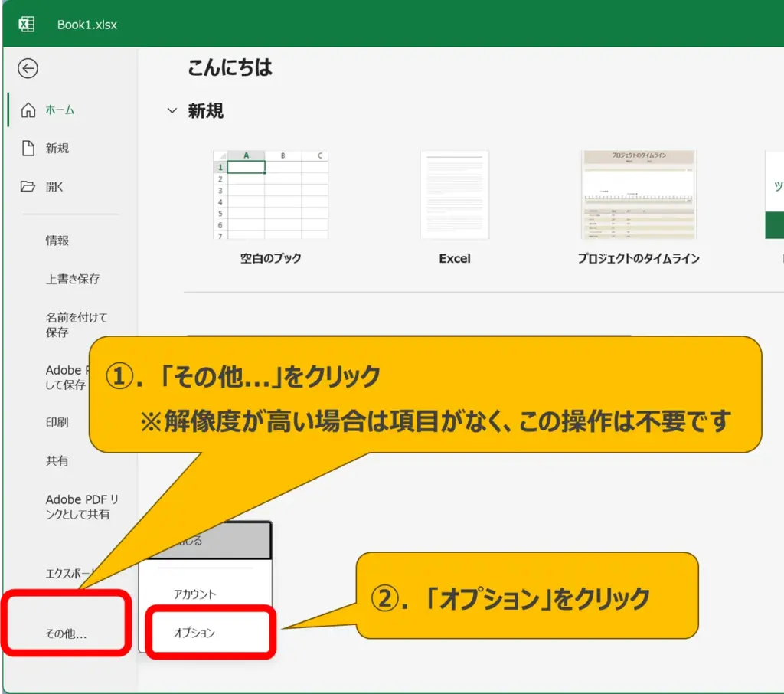Open the 情報 page
The image size is (784, 694).
coord(57,241)
